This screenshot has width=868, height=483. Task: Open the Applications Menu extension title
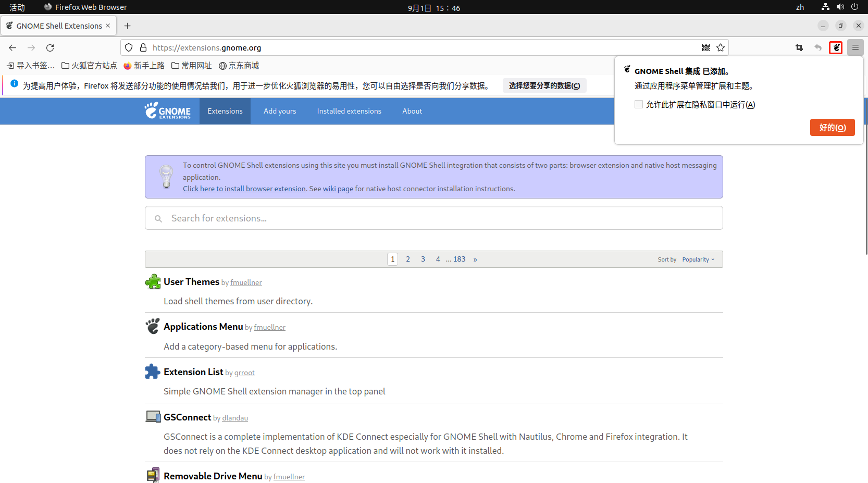pos(203,326)
